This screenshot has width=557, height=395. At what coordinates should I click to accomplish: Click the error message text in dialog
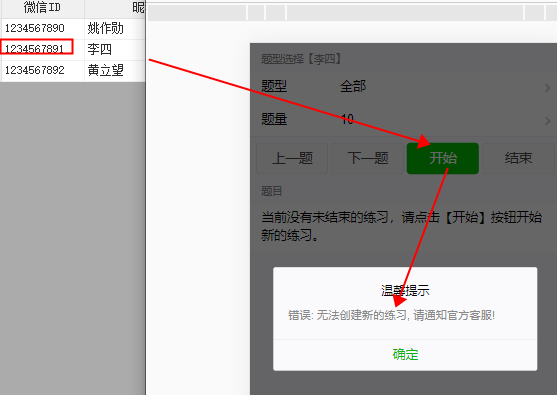[x=391, y=315]
